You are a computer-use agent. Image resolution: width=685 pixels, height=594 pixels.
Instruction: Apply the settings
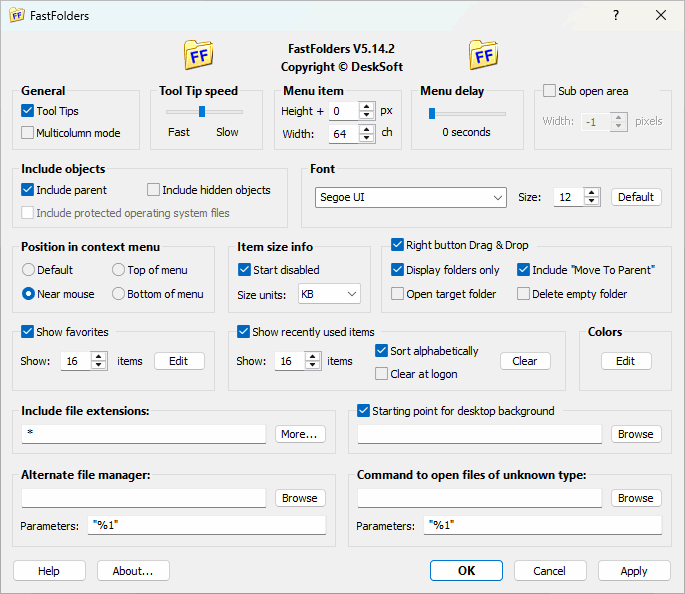point(634,571)
